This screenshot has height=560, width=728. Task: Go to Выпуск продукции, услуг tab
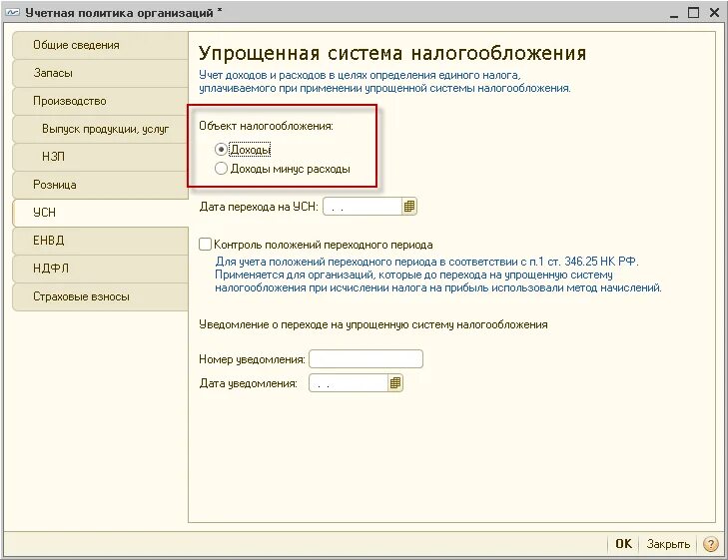100,129
